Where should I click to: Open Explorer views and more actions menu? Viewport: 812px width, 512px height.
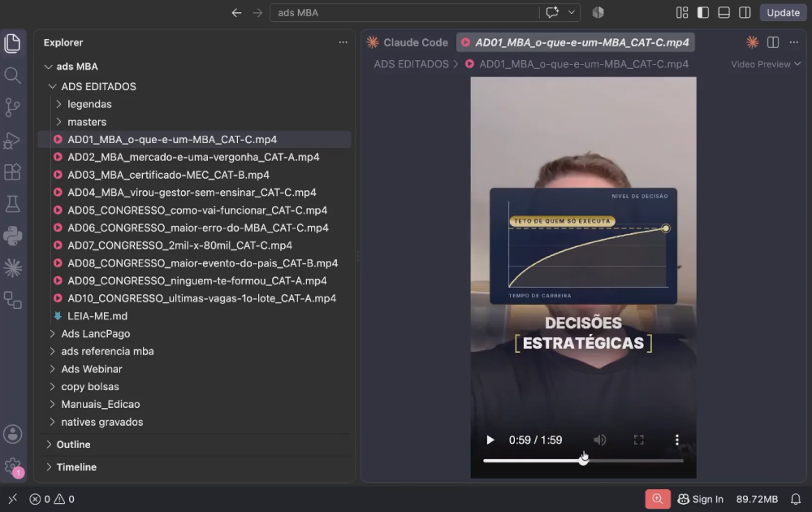point(343,42)
